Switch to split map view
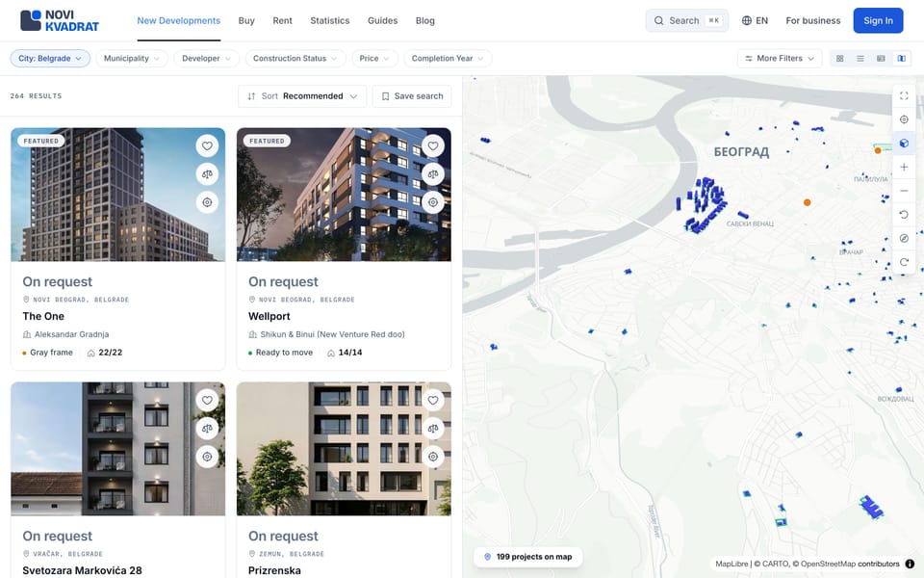This screenshot has width=924, height=578. pos(902,59)
